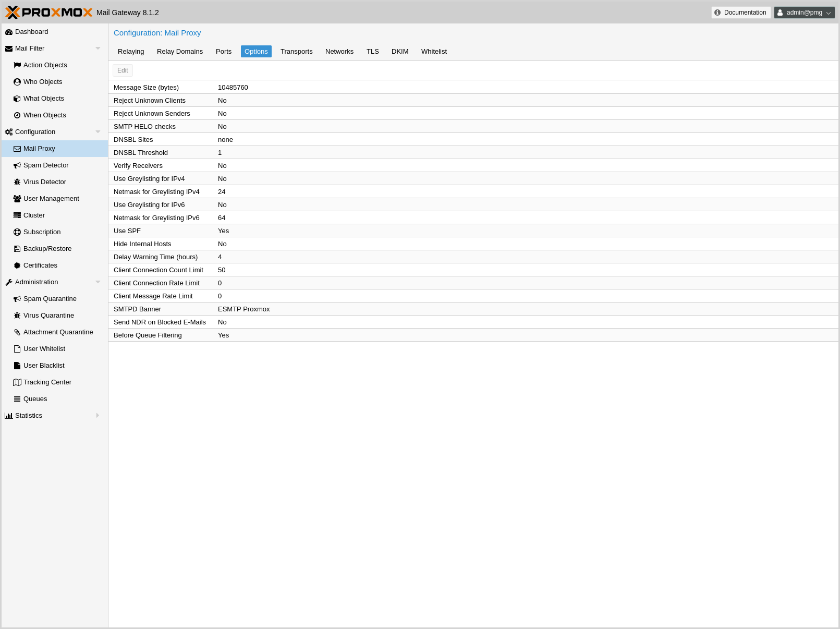Open the Transports tab
This screenshot has height=629, width=840.
pyautogui.click(x=296, y=52)
